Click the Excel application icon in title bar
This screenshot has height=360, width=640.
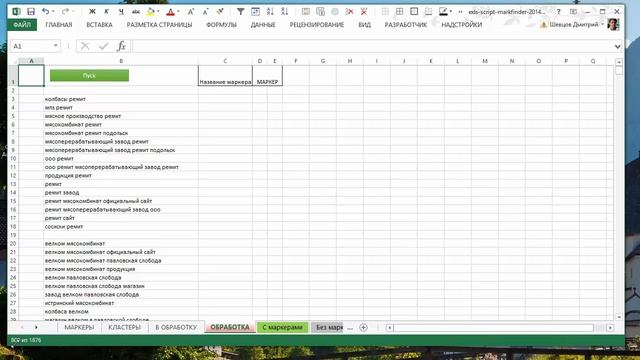16,12
